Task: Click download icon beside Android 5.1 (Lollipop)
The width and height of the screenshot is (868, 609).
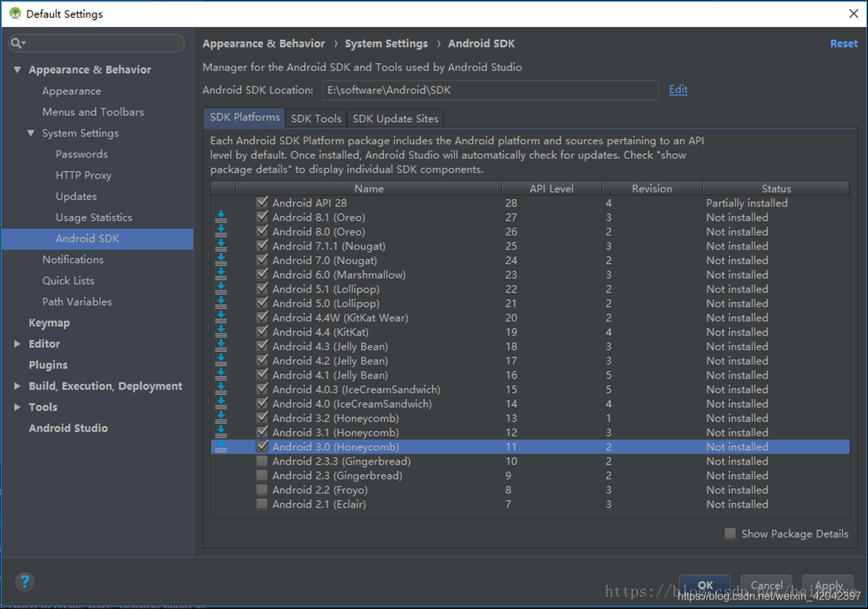Action: tap(221, 289)
